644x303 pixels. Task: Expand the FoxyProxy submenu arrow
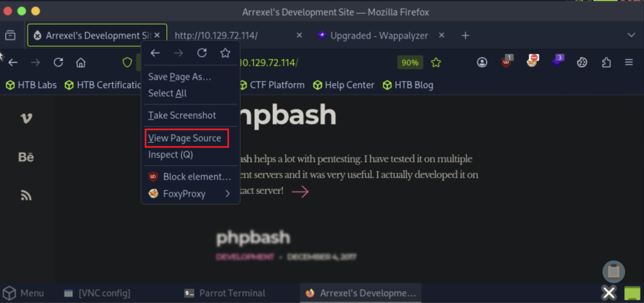tap(228, 194)
